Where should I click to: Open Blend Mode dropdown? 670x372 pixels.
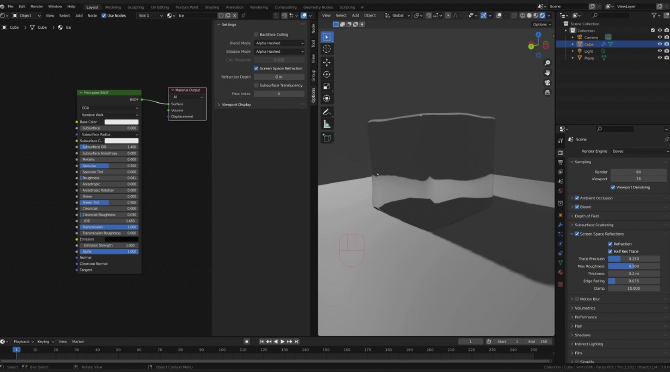tap(279, 43)
